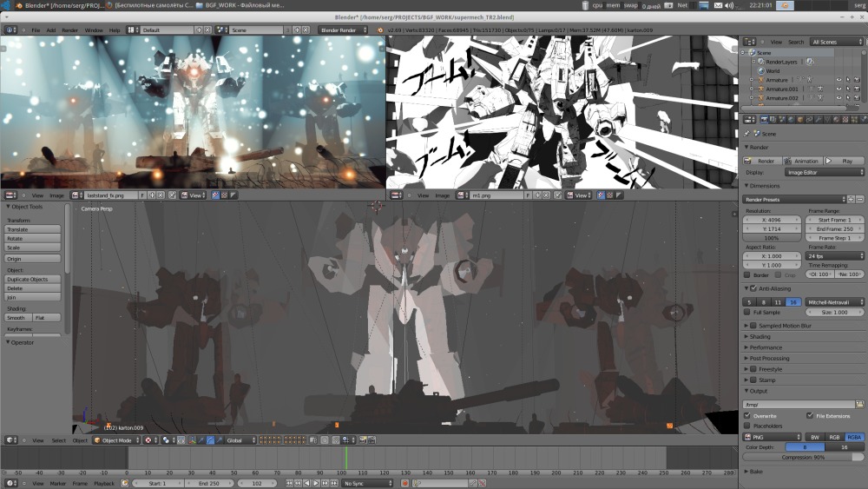Screen dimensions: 868x489
Task: Click jump to start frame icon
Action: [x=289, y=484]
